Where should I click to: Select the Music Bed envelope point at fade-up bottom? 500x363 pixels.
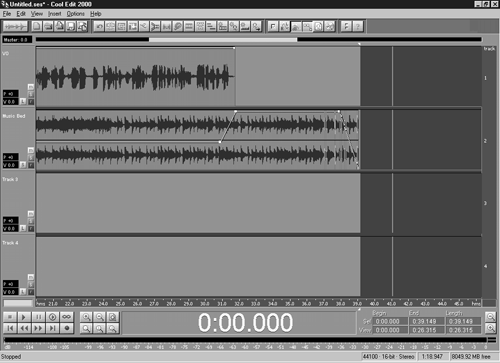pos(220,142)
